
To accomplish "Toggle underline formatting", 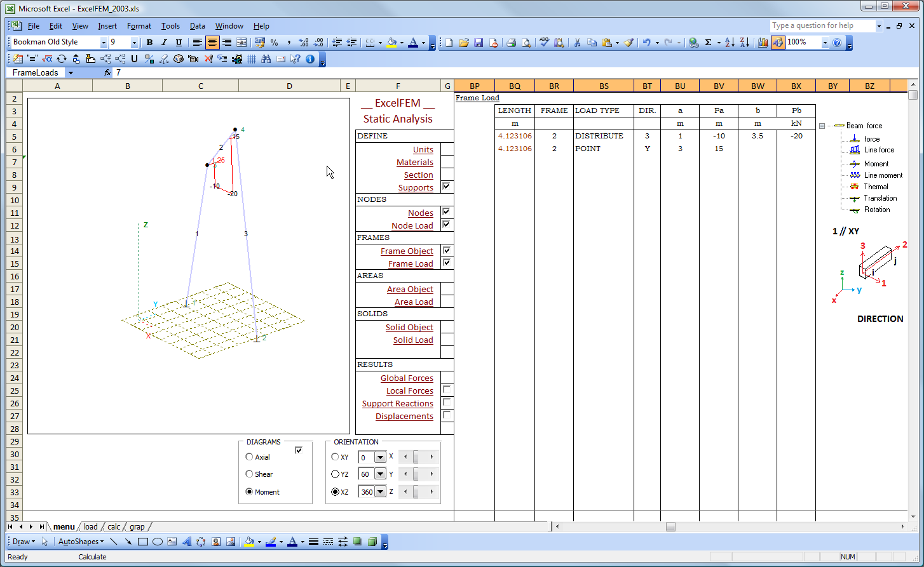I will pos(179,43).
